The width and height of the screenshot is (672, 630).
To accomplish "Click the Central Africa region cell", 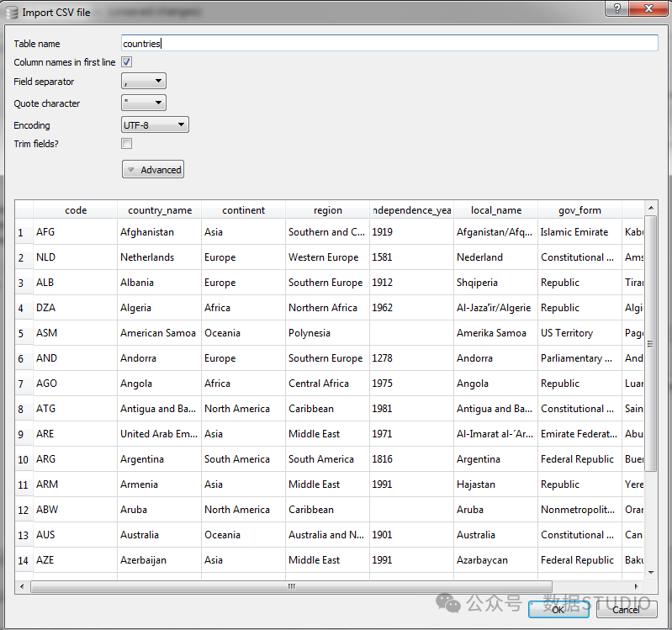I will point(327,384).
